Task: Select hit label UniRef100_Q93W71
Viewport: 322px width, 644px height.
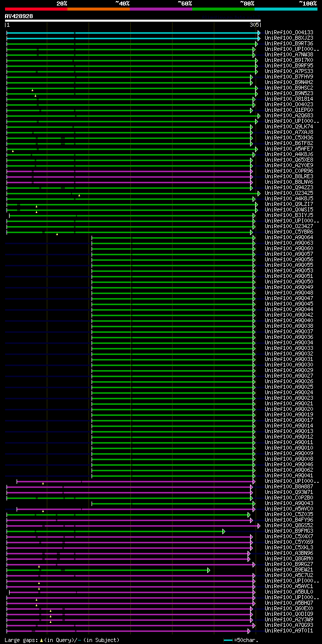Action: coord(289,492)
